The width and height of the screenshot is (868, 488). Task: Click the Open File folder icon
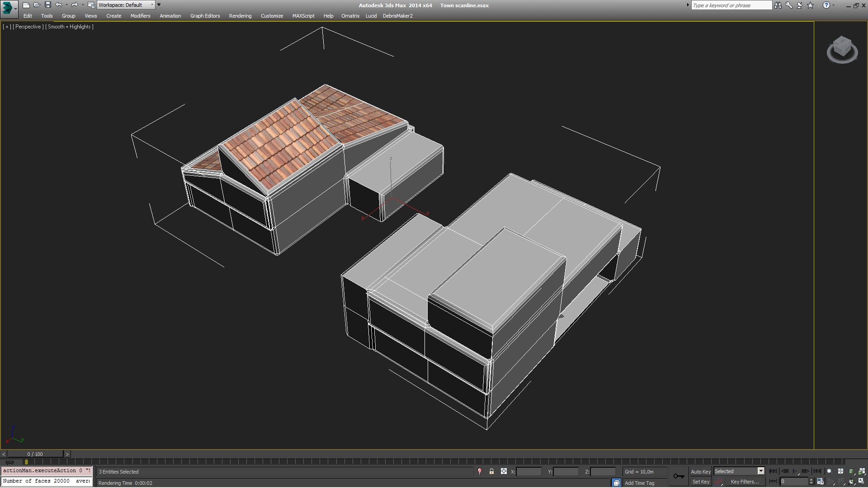tap(37, 5)
